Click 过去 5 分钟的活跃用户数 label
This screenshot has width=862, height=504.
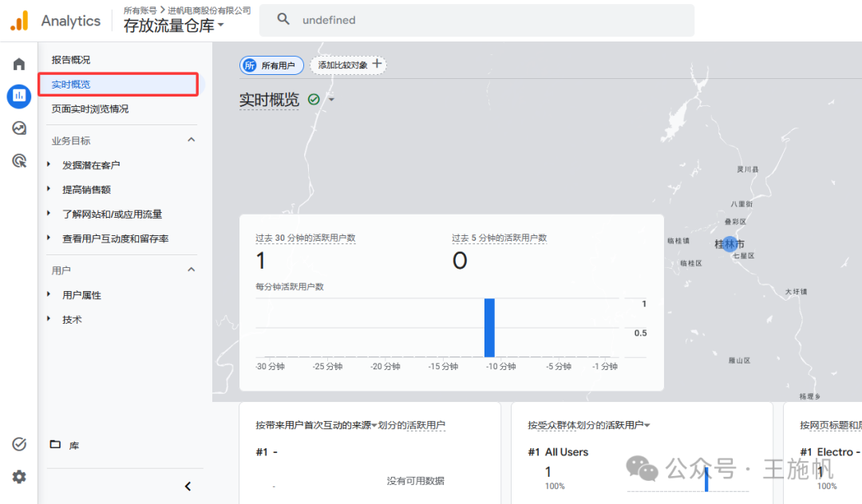(499, 238)
